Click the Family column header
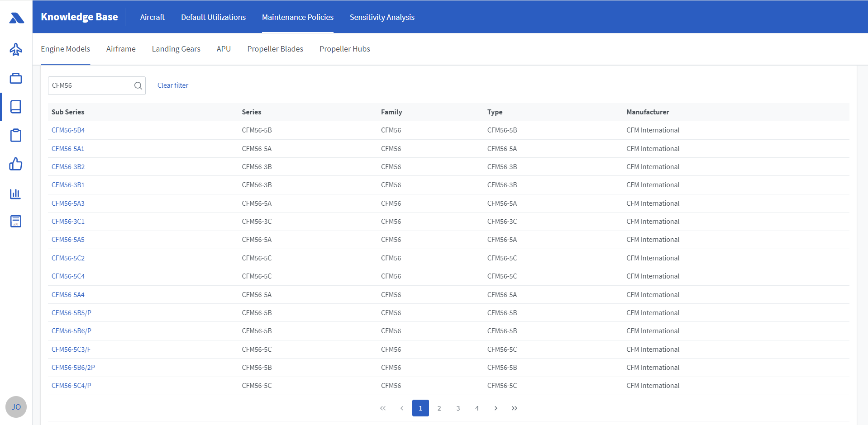Image resolution: width=868 pixels, height=425 pixels. tap(391, 112)
